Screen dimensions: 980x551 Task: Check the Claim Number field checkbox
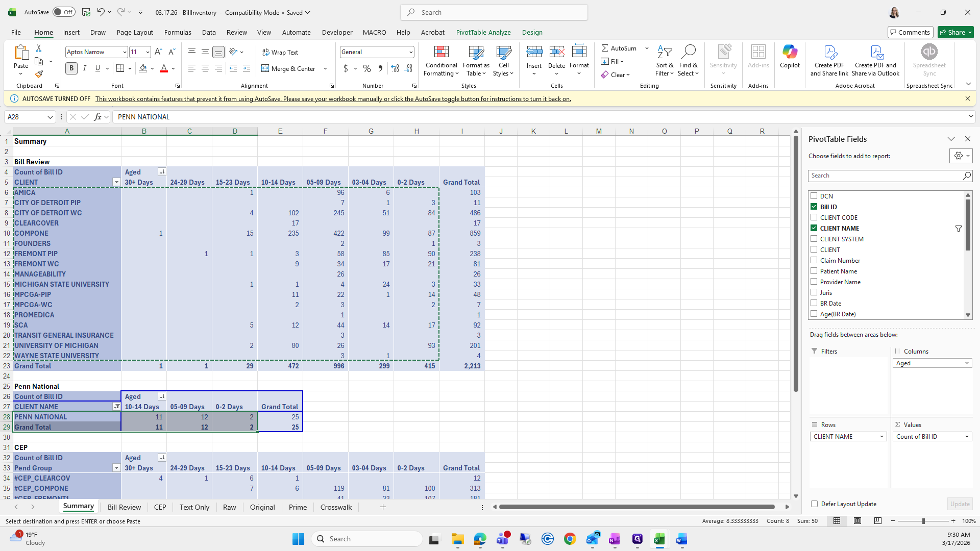click(x=814, y=260)
